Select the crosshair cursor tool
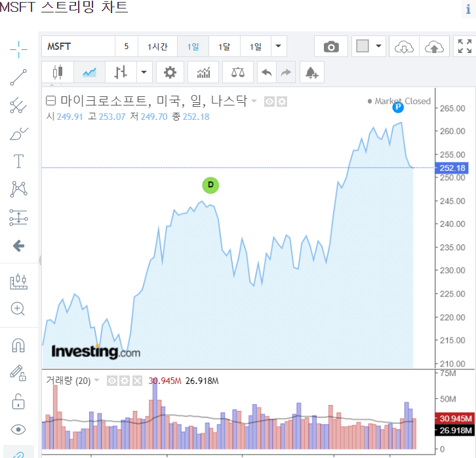This screenshot has height=458, width=476. pyautogui.click(x=18, y=49)
